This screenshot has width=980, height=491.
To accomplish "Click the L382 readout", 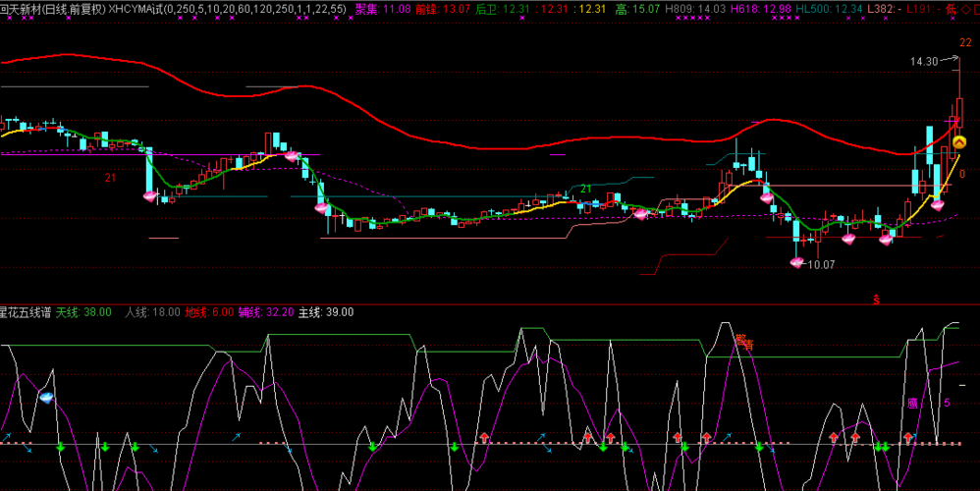I will (x=885, y=9).
